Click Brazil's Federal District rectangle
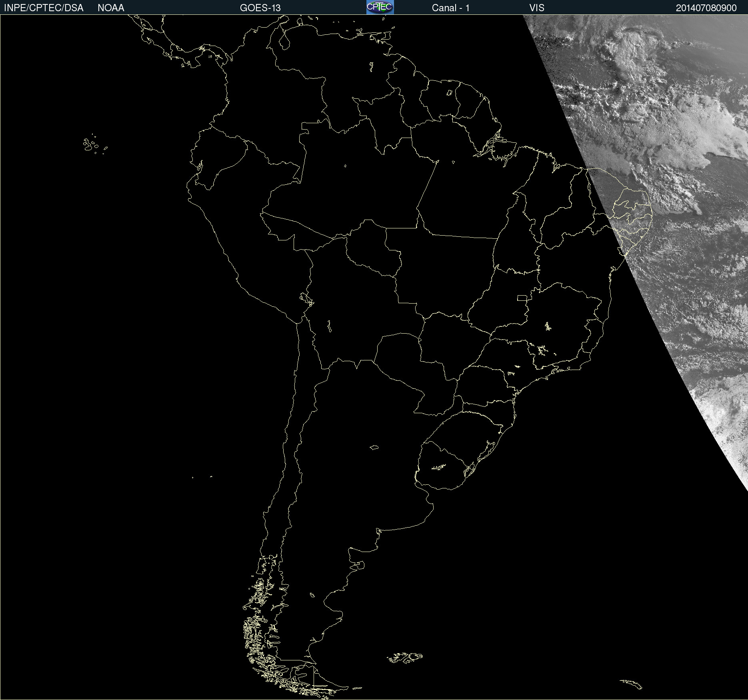748x700 pixels. 522,298
